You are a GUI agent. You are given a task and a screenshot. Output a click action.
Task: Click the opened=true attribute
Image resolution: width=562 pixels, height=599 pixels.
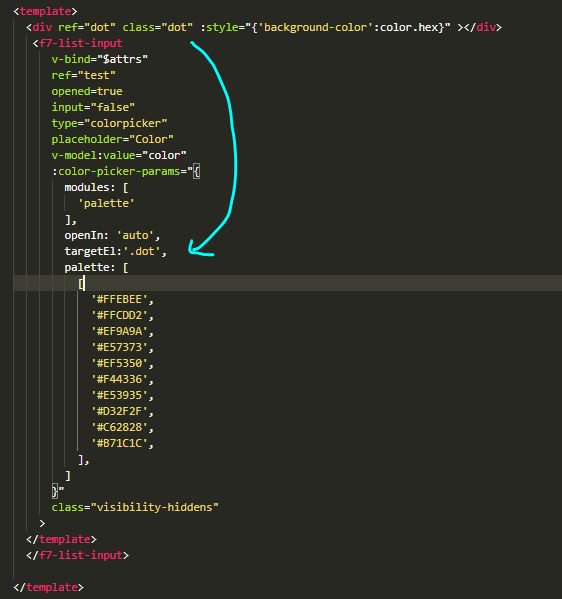click(87, 91)
